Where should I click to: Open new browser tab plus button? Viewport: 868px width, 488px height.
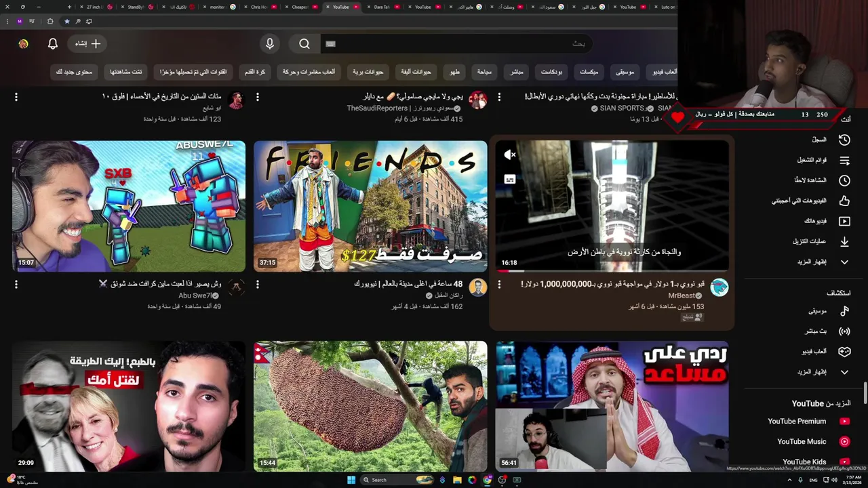(x=69, y=7)
